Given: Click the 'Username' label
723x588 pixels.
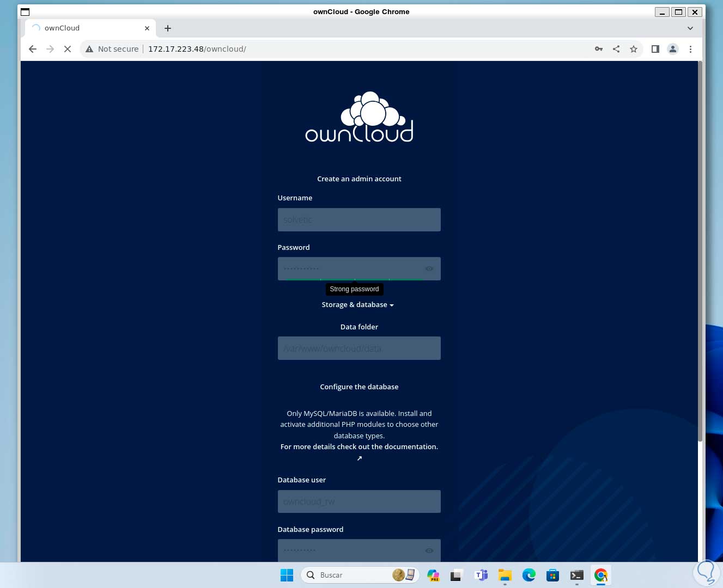Looking at the screenshot, I should click(295, 198).
